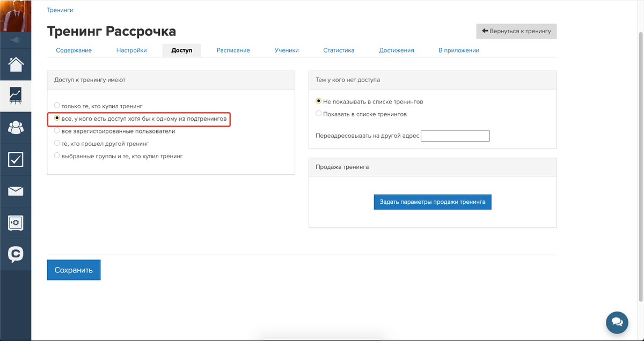Open the mail envelope sidebar icon
The width and height of the screenshot is (644, 341).
[16, 191]
